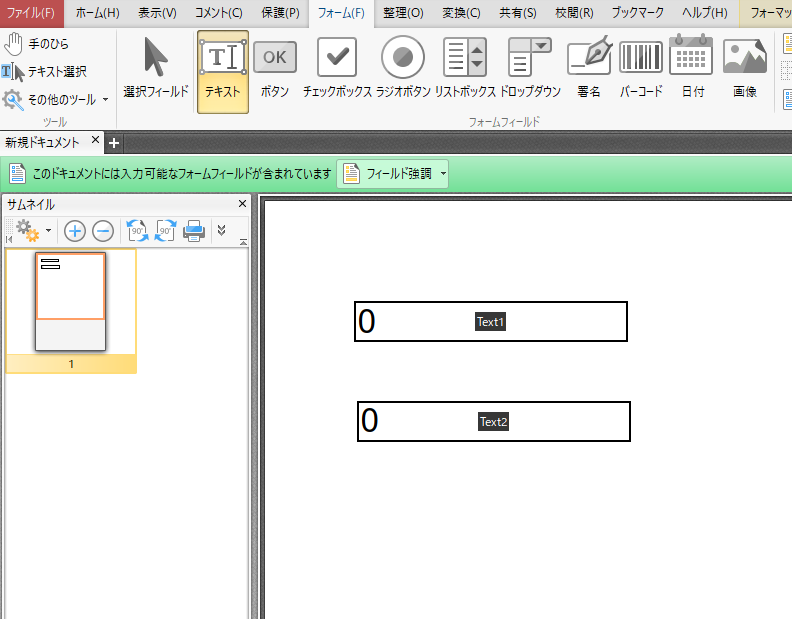Pick the Signature field tool
This screenshot has height=619, width=792.
click(x=589, y=69)
